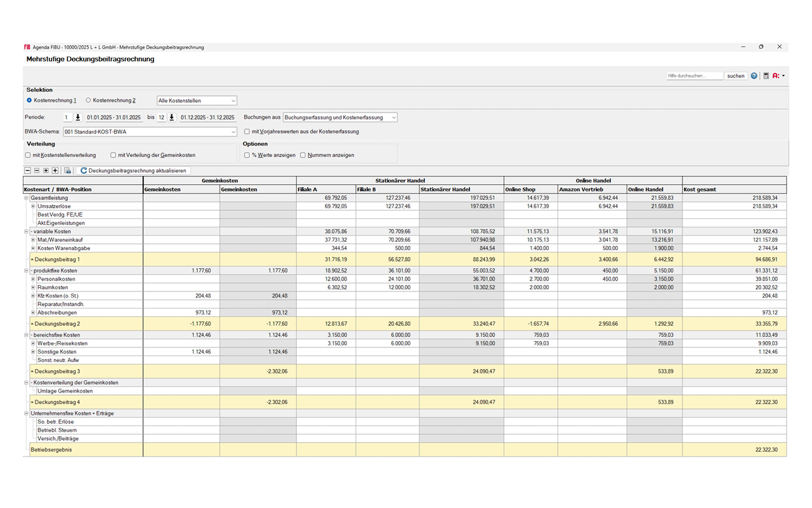The image size is (812, 508).
Task: Click Deckungsbeitragsrechnung aktualisieren button
Action: tap(133, 171)
